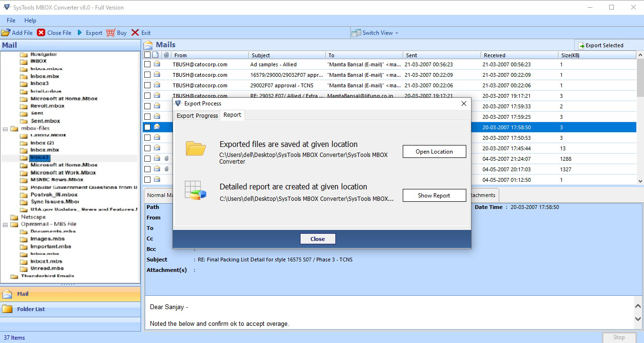
Task: Switch to the Report tab
Action: tap(232, 115)
